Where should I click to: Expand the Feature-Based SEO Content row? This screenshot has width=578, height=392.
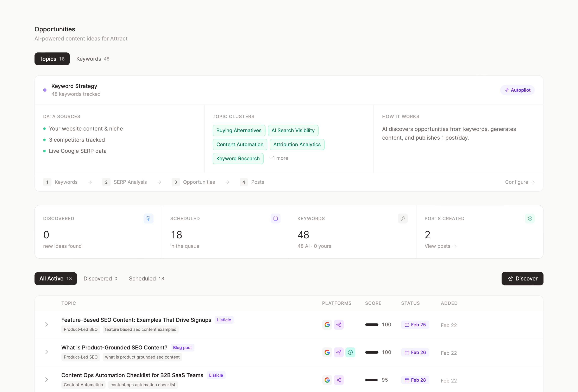46,324
